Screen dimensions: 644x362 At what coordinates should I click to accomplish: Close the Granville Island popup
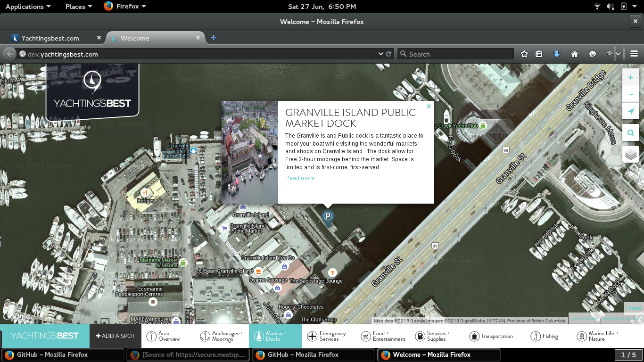[x=429, y=107]
